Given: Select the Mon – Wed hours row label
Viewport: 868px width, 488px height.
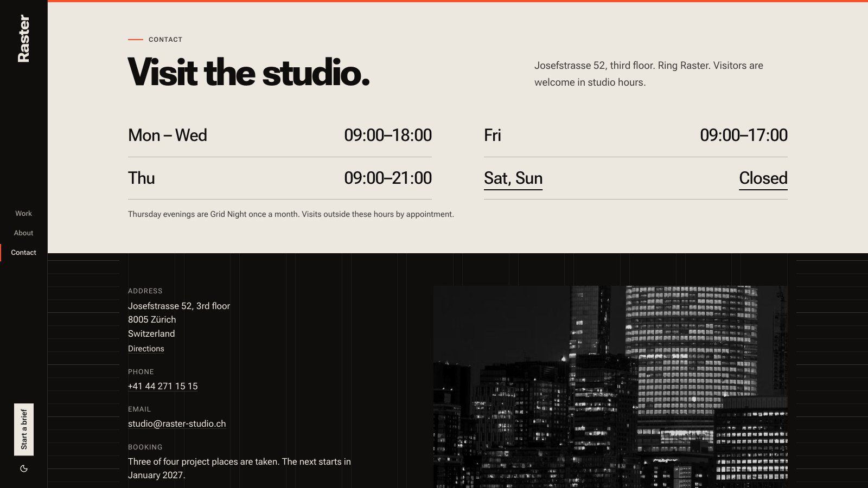Looking at the screenshot, I should (x=167, y=135).
